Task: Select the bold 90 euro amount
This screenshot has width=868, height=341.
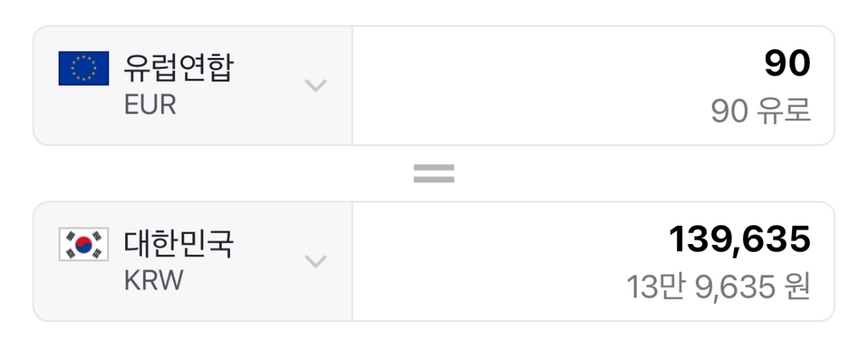Action: 787,64
